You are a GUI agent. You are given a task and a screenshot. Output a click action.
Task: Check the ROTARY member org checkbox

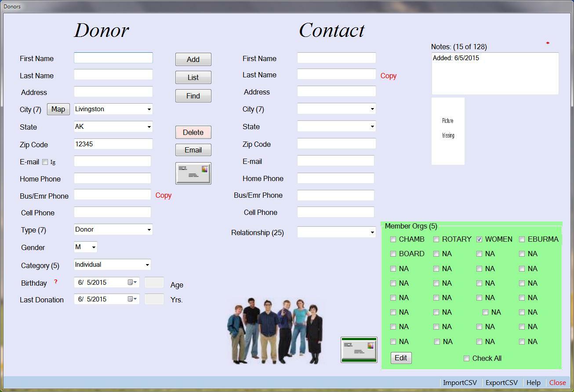[436, 240]
